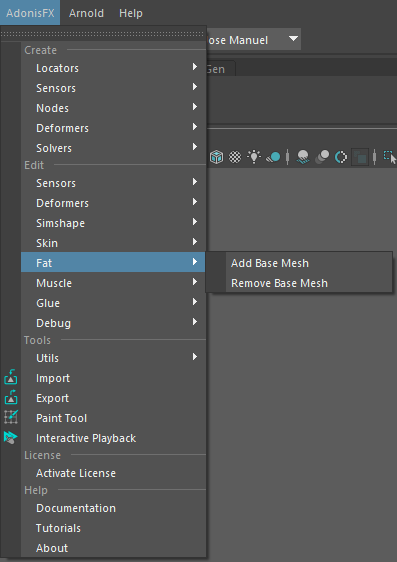The height and width of the screenshot is (562, 397).
Task: Expand the Debug submenu arrow
Action: pos(195,322)
